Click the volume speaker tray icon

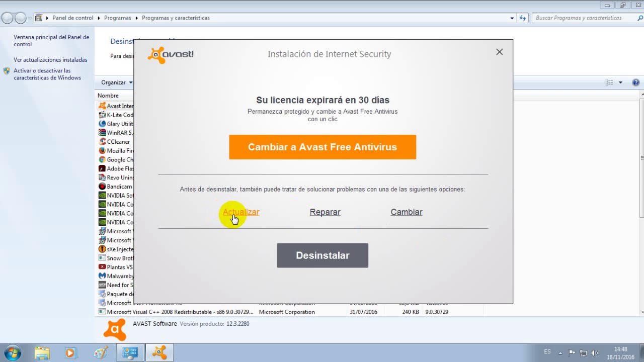[595, 352]
